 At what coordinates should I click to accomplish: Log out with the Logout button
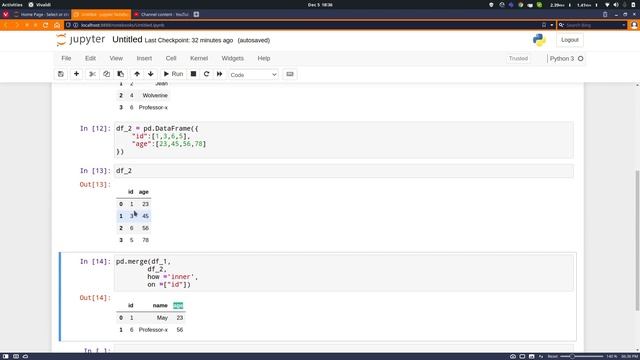tap(569, 40)
